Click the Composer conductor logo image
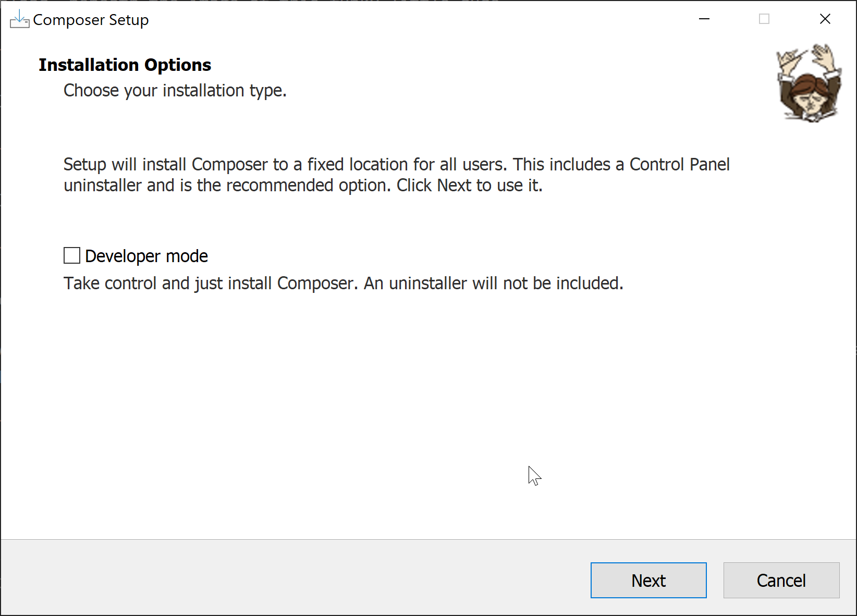This screenshot has width=857, height=616. point(809,83)
